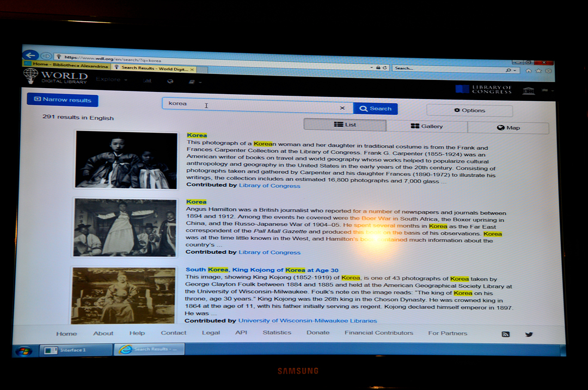This screenshot has width=588, height=390.
Task: Open the globe map icon in header
Action: (170, 81)
